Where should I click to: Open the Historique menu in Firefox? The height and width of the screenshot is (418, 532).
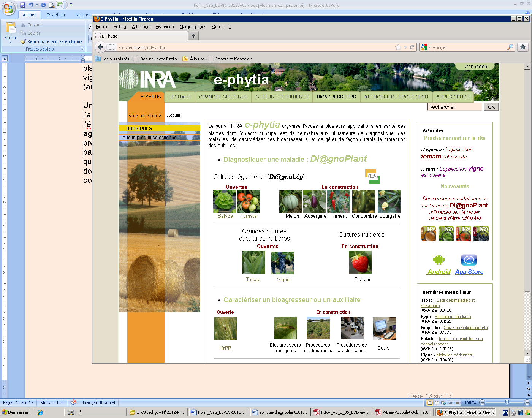tap(165, 27)
